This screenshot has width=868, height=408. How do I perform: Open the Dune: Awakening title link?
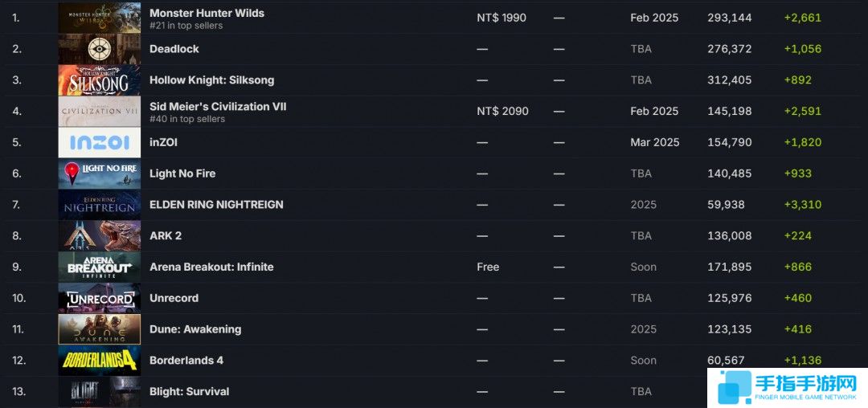pos(195,329)
